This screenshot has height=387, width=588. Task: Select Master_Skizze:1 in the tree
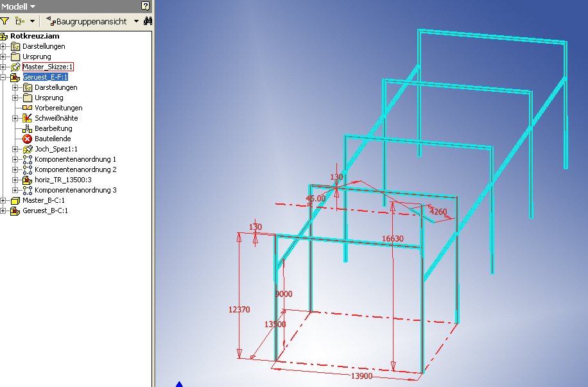pos(48,67)
